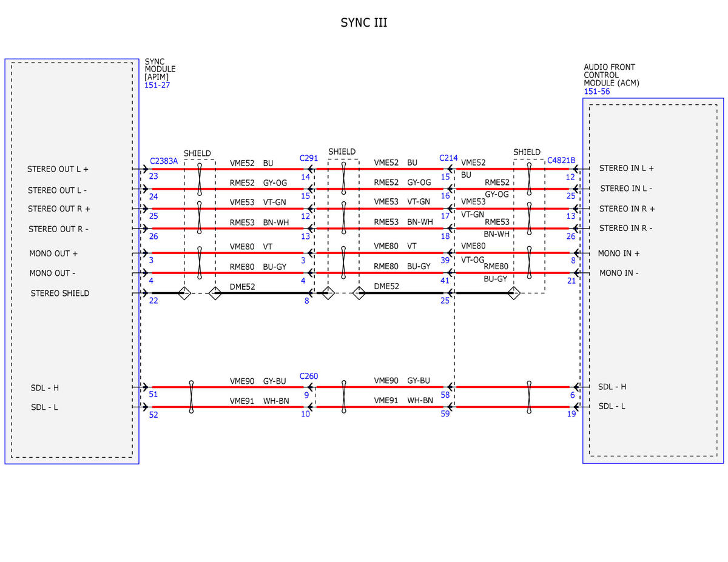Click pin number 6 at ACM SDL - H

(572, 395)
